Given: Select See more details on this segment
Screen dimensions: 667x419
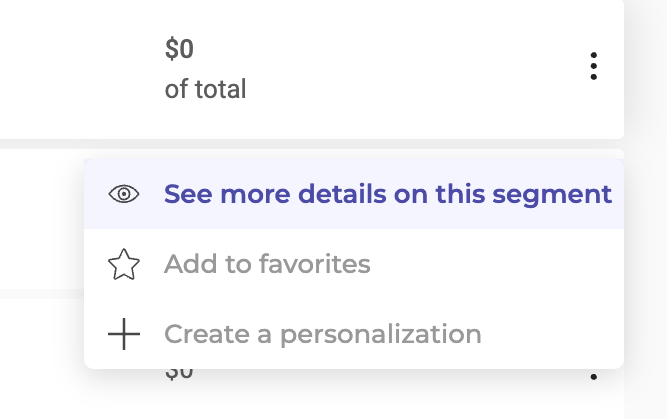Looking at the screenshot, I should coord(388,194).
